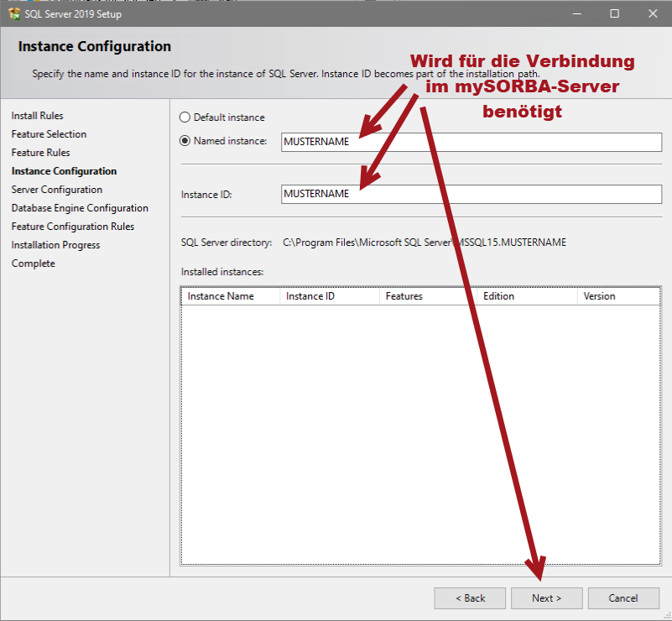
Task: Sort by Instance Name column header
Action: [x=231, y=296]
